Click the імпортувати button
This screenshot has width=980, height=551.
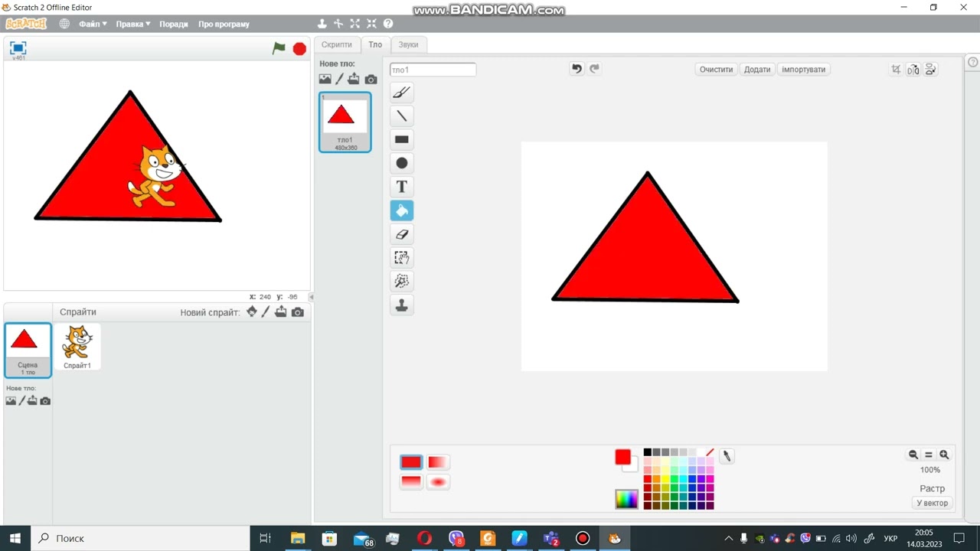pos(804,69)
